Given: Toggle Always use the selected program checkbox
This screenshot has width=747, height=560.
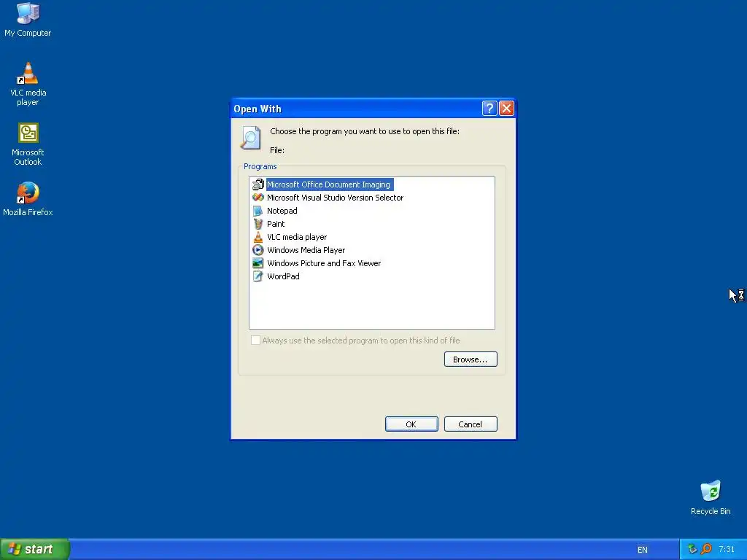Looking at the screenshot, I should 255,340.
